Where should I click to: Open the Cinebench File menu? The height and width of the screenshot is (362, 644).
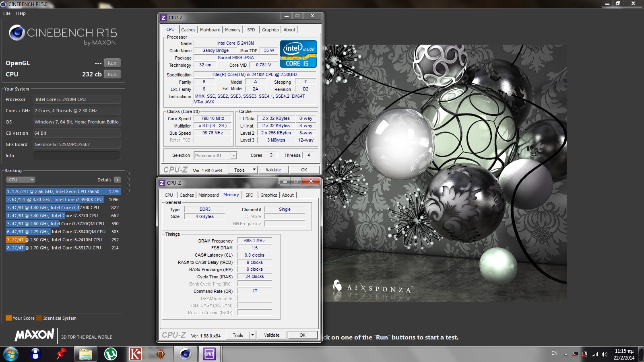point(7,13)
